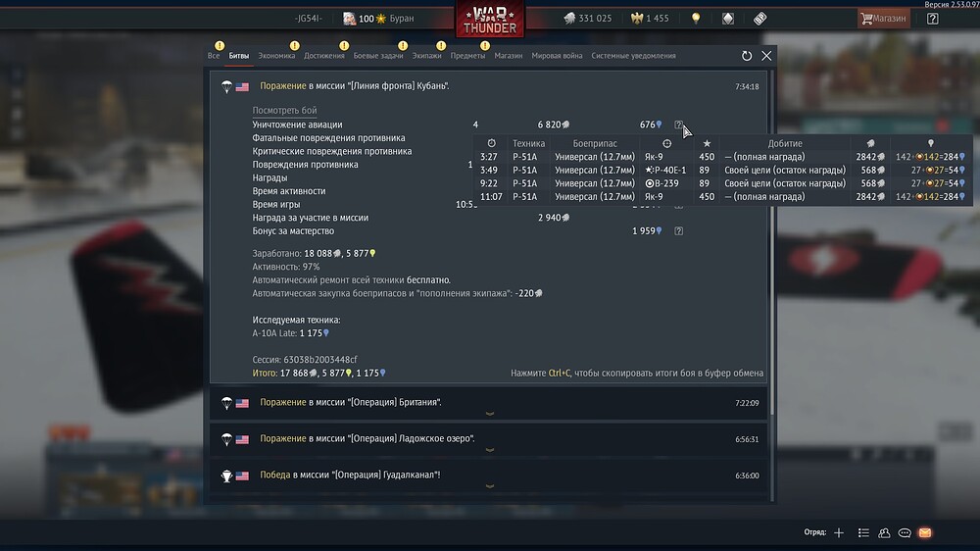Open the squad invite plus icon

[x=839, y=532]
